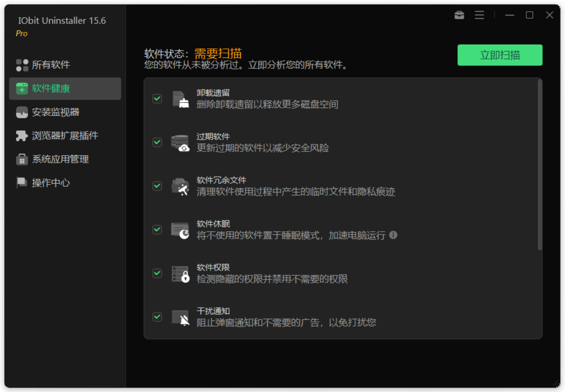Click the 过期软件 title text

[213, 136]
